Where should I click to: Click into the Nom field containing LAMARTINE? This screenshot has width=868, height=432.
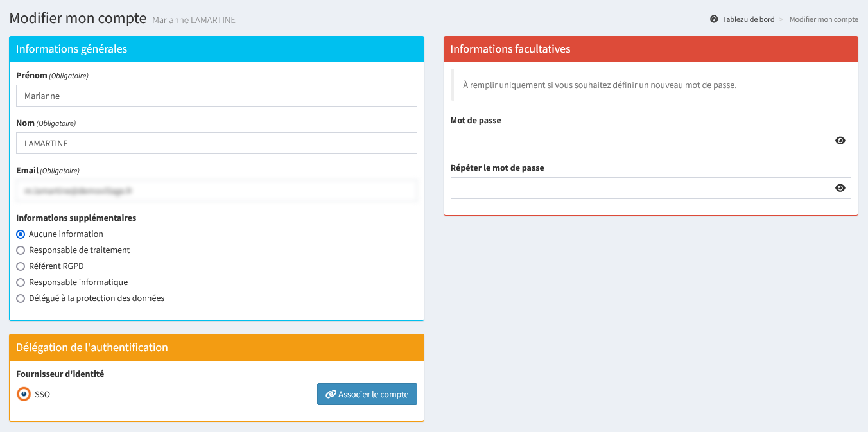(216, 143)
